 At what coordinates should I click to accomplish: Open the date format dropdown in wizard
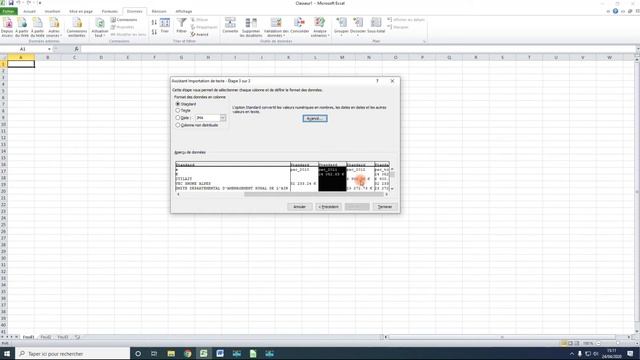tap(223, 118)
